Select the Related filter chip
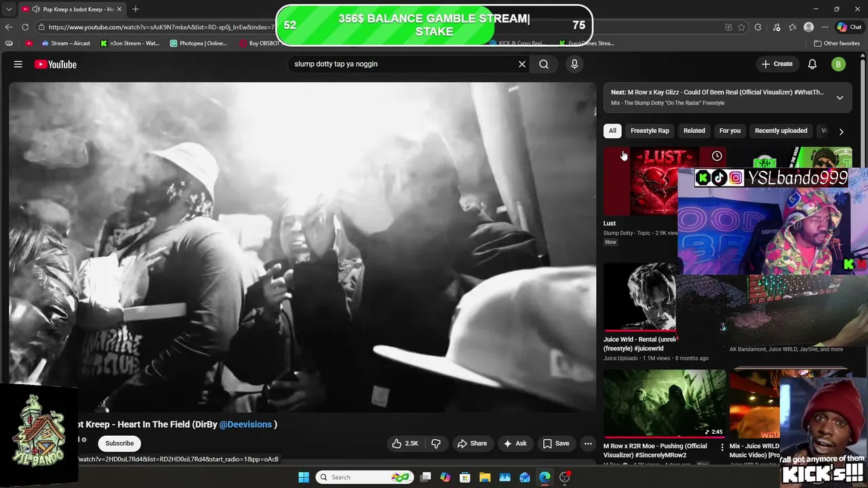868x488 pixels. click(x=694, y=131)
